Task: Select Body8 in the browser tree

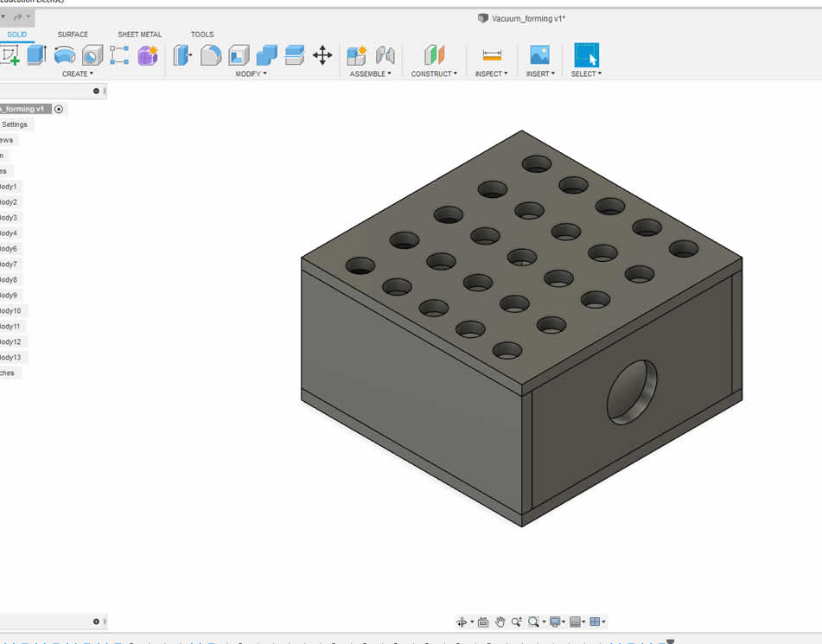Action: click(9, 280)
